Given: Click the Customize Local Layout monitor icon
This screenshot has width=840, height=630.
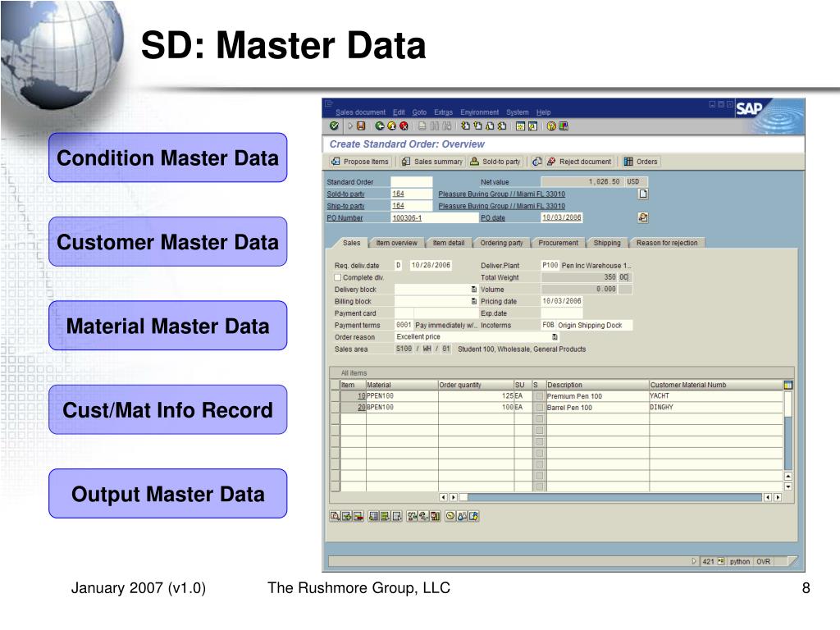Looking at the screenshot, I should coord(564,126).
